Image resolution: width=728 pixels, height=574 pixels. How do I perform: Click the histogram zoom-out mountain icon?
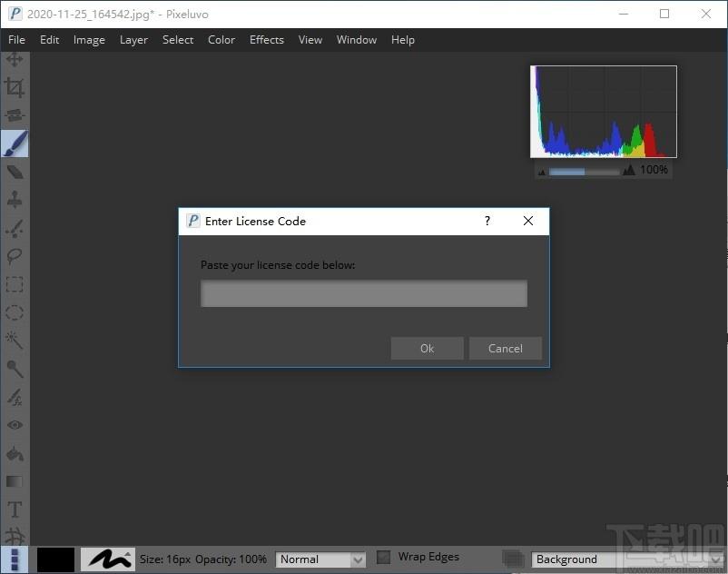pyautogui.click(x=541, y=173)
